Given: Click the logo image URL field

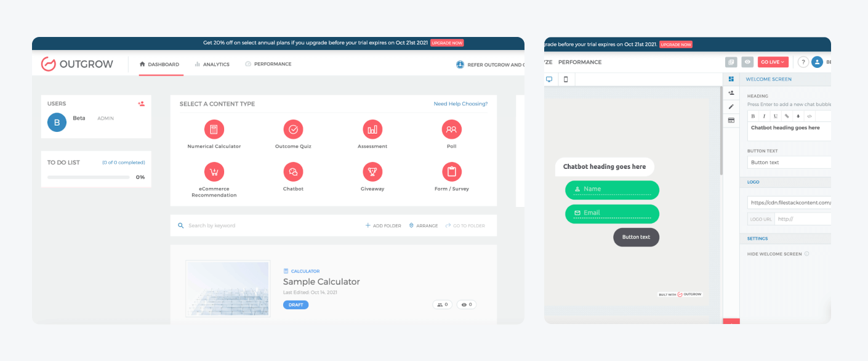Looking at the screenshot, I should tap(789, 202).
